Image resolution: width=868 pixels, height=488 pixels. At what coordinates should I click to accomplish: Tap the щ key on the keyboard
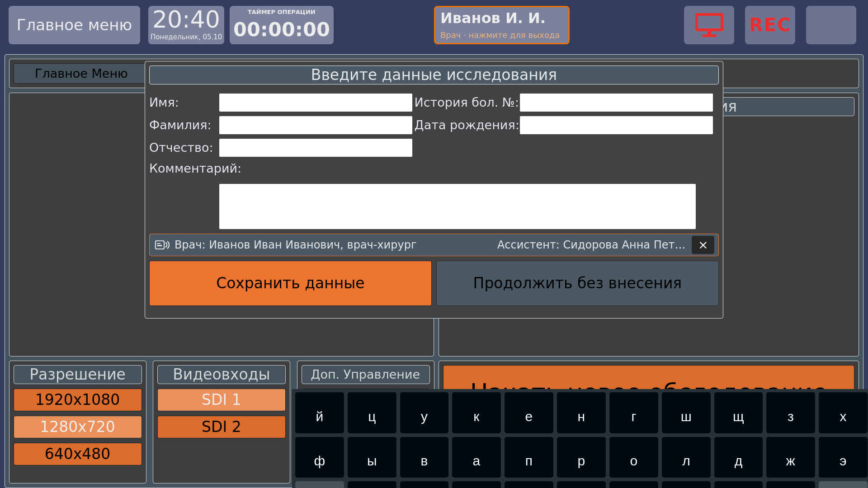[x=738, y=413]
